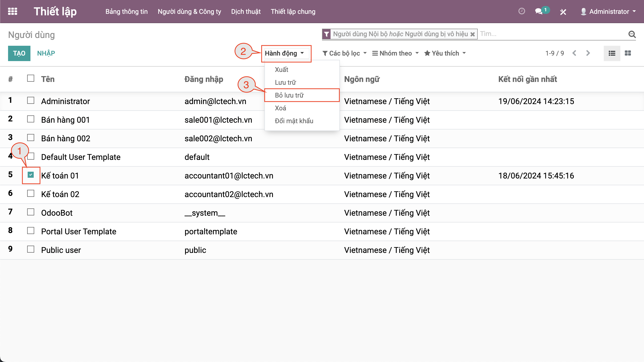Uncheck the Kế toán 01 checkbox
644x362 pixels.
(x=31, y=175)
